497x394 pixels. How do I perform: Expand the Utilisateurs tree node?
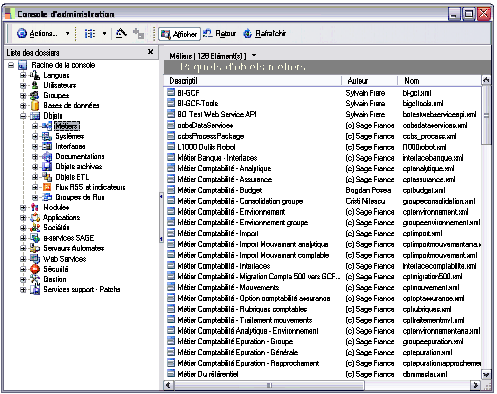coord(23,85)
